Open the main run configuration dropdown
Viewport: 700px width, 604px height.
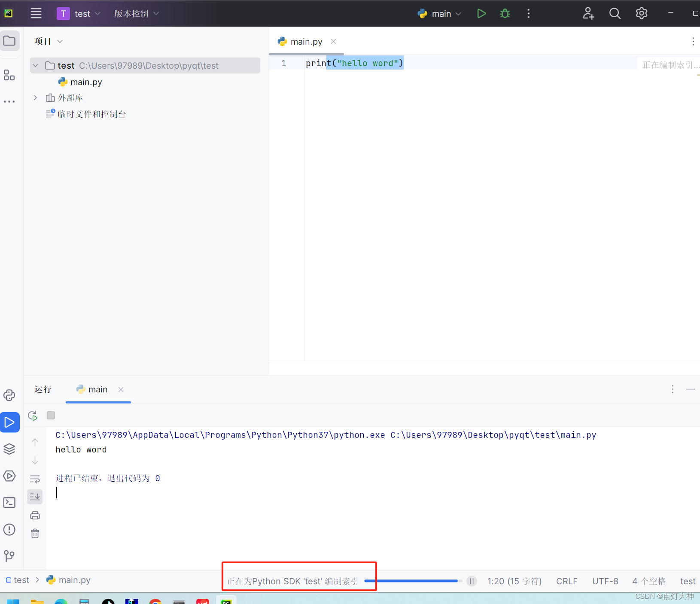[440, 13]
